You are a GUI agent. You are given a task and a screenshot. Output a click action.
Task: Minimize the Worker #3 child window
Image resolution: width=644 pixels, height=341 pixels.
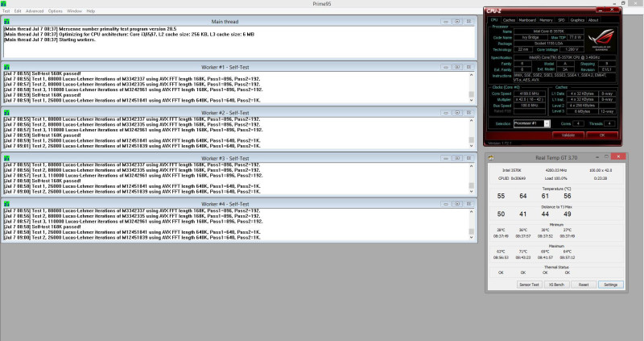coord(446,158)
